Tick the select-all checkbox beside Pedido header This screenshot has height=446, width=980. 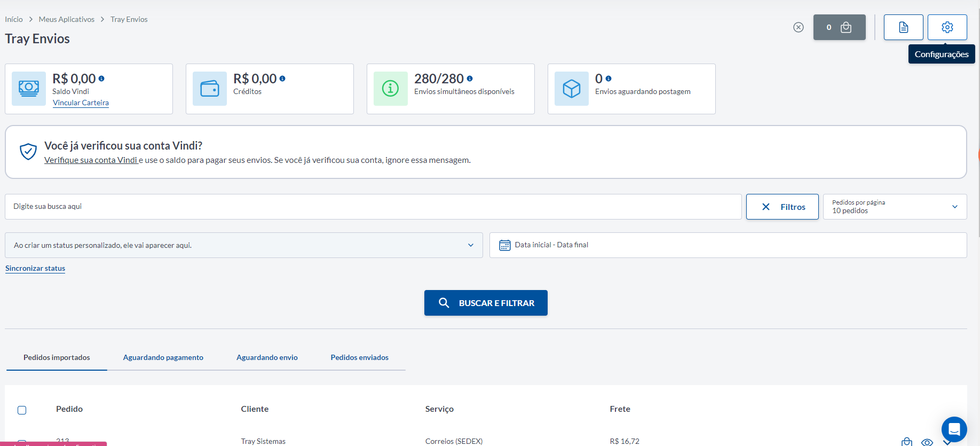[x=22, y=410]
